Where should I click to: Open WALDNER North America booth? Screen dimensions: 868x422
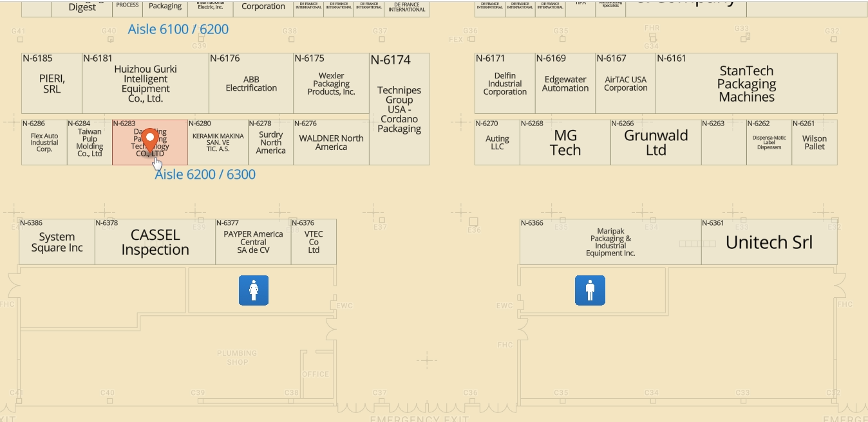tap(331, 142)
